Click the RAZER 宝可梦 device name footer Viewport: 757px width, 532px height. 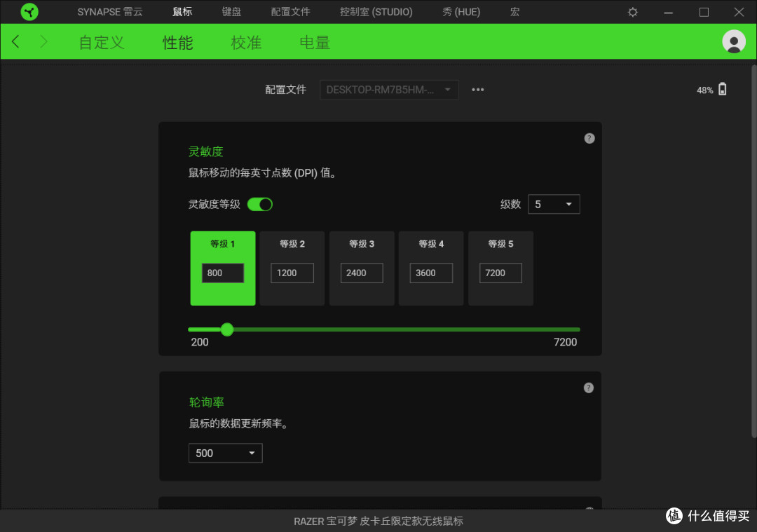(378, 521)
